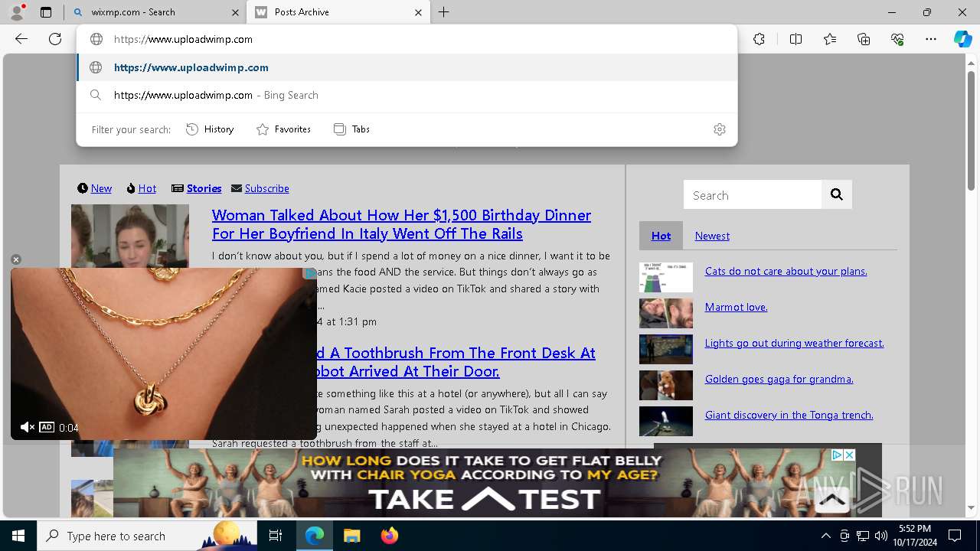This screenshot has width=980, height=551.
Task: Open Golden goes gaga for grandma
Action: click(x=779, y=379)
